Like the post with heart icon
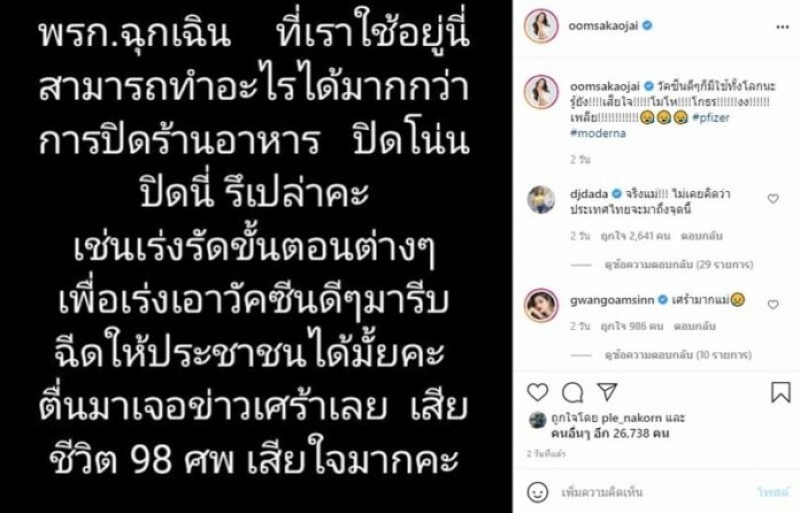This screenshot has height=513, width=800. pyautogui.click(x=537, y=393)
